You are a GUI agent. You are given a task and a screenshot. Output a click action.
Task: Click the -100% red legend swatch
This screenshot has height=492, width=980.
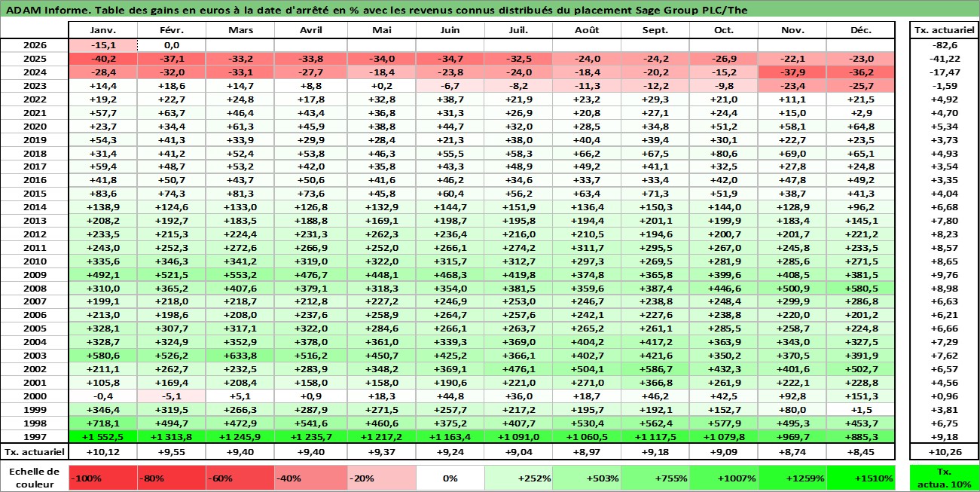click(x=102, y=478)
